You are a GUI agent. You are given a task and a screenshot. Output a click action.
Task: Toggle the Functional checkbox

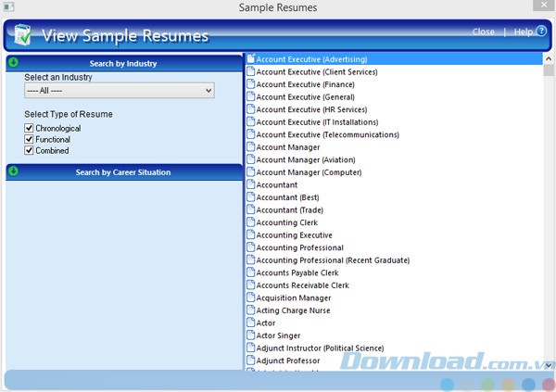pos(30,139)
